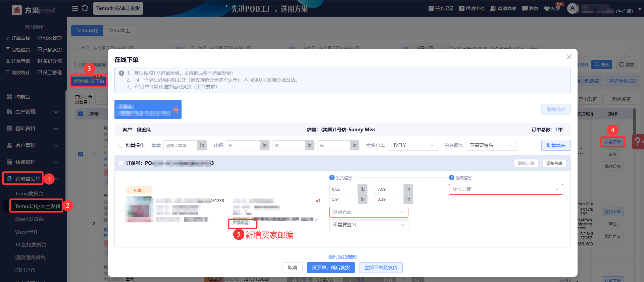This screenshot has width=644, height=282.
Task: Uncheck the row 1 order checkbox in table
Action: tap(81, 154)
